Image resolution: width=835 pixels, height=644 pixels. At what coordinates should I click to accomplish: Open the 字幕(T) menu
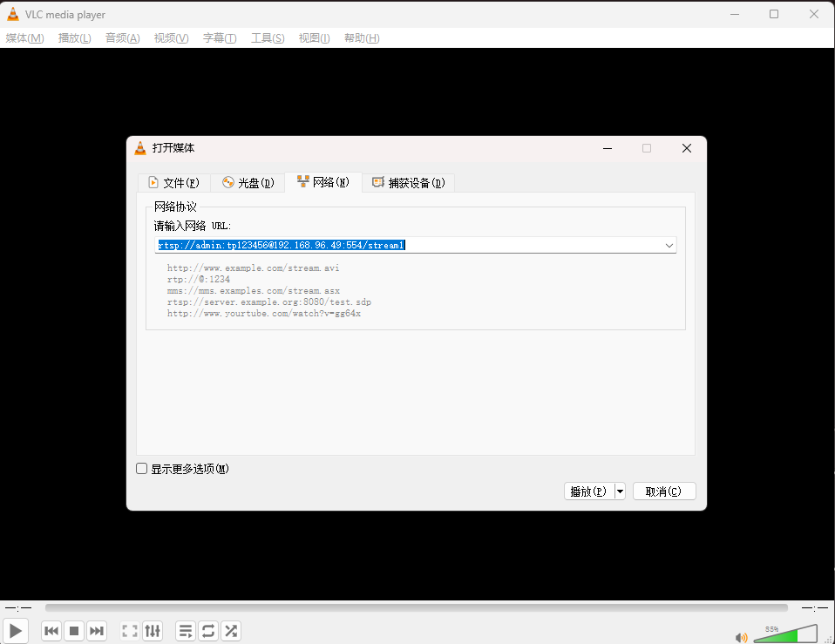point(220,37)
